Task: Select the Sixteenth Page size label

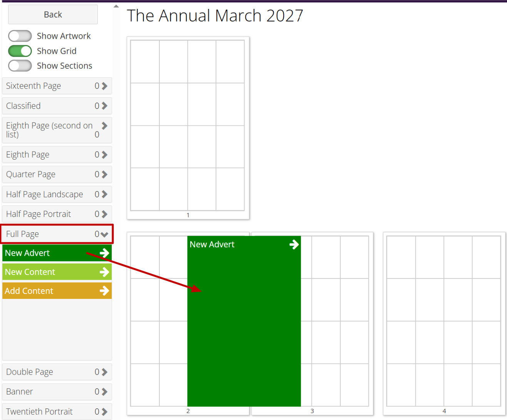Action: (33, 86)
